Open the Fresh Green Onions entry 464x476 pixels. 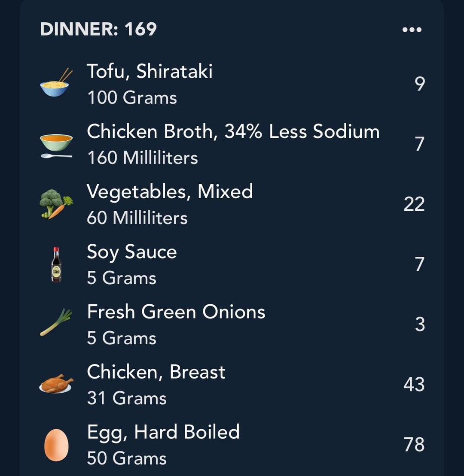click(232, 324)
